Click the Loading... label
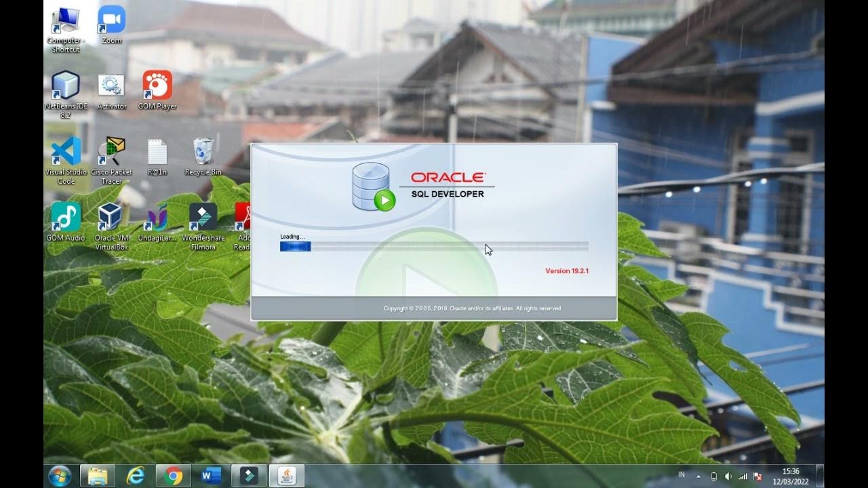This screenshot has height=488, width=868. coord(292,237)
